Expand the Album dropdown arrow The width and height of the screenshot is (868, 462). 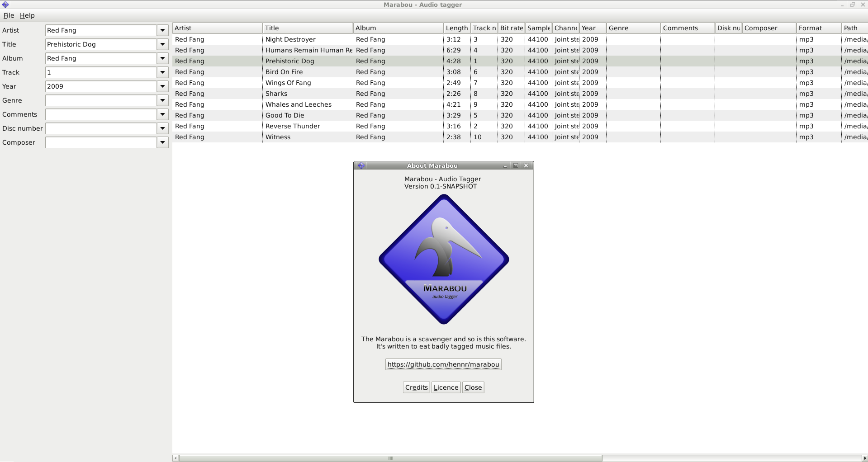coord(163,58)
